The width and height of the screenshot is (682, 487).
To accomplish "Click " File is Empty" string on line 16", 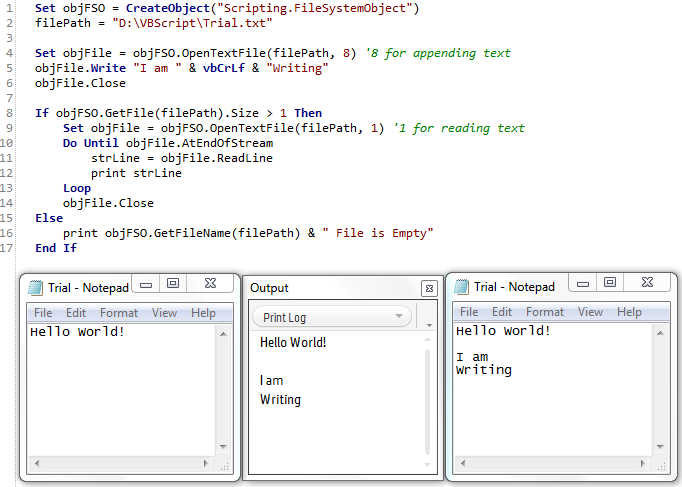I will 378,233.
